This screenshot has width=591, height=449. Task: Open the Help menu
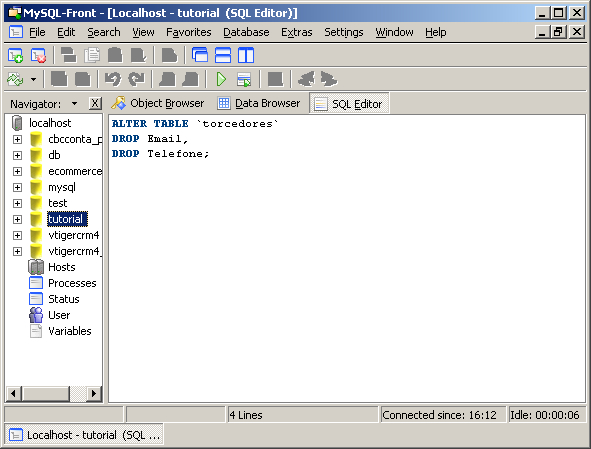[x=436, y=32]
